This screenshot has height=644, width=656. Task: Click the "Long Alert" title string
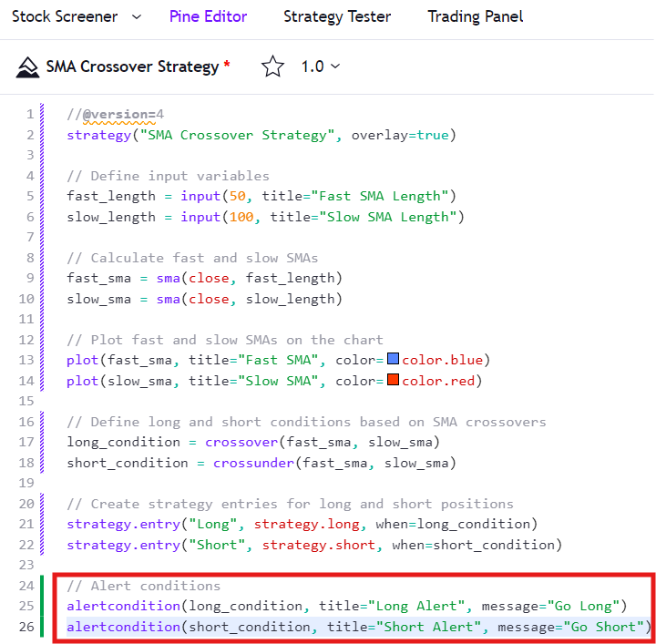point(416,607)
